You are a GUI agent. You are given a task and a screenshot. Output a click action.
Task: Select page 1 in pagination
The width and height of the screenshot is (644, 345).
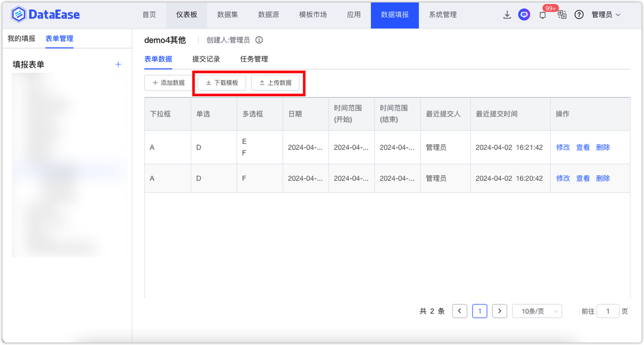pos(479,311)
